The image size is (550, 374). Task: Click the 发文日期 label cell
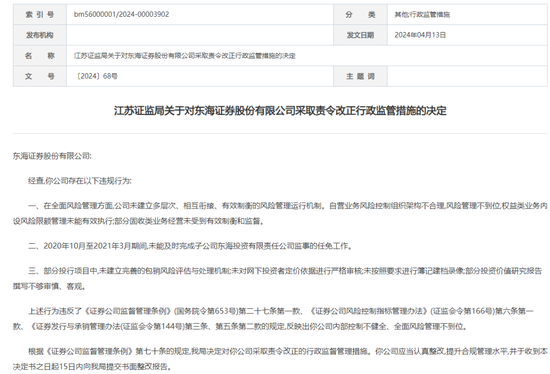click(360, 35)
